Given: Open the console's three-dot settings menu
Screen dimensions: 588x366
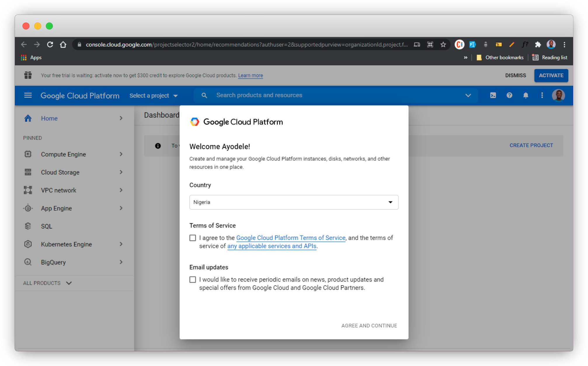Looking at the screenshot, I should point(542,95).
